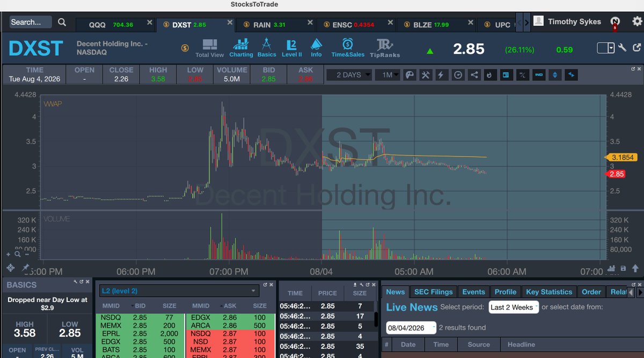Show more symbol tabs with arrow
The width and height of the screenshot is (644, 358).
pyautogui.click(x=526, y=23)
